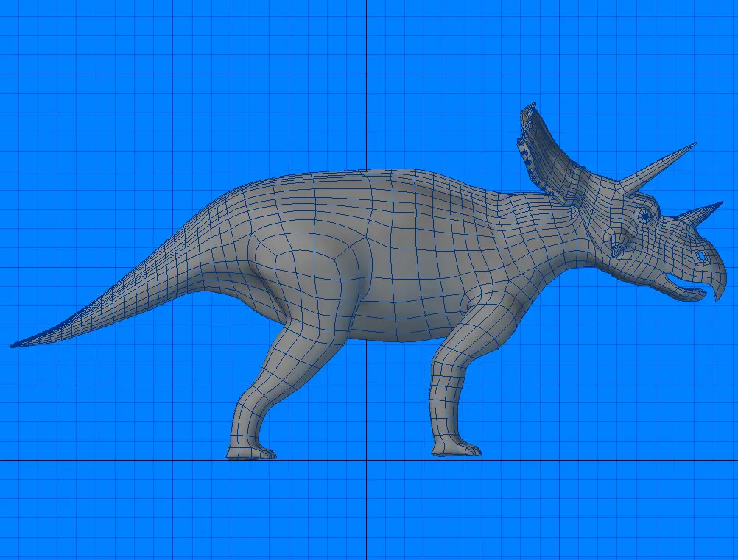Screen dimensions: 738x560
Task: Click the open lower jaw of the model
Action: tap(683, 290)
